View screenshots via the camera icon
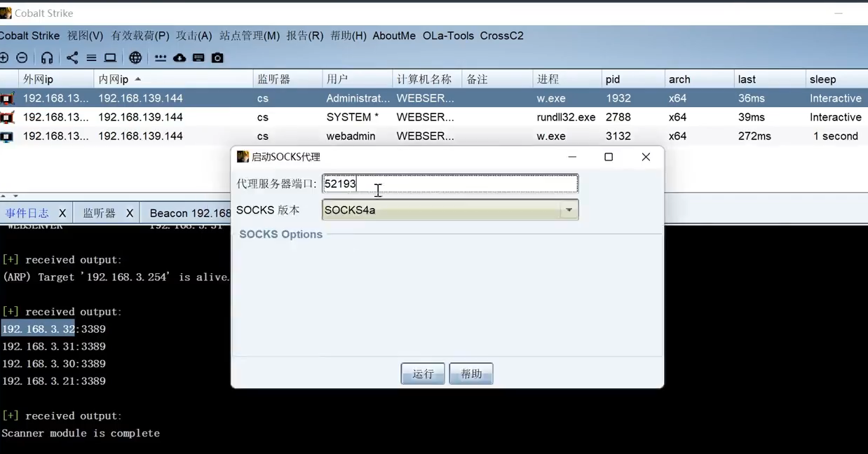This screenshot has height=454, width=868. 217,57
